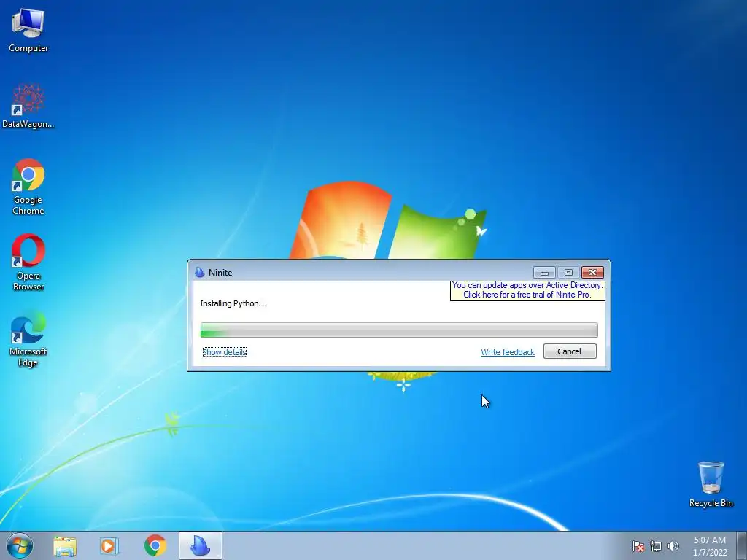Viewport: 747px width, 560px height.
Task: Click the 'Installing Python...' status text
Action: [233, 303]
